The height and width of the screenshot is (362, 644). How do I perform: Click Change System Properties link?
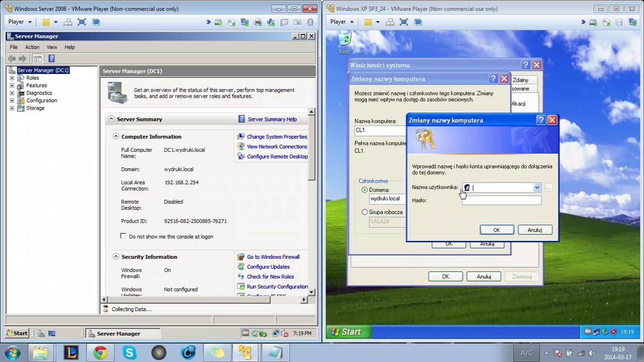[277, 137]
